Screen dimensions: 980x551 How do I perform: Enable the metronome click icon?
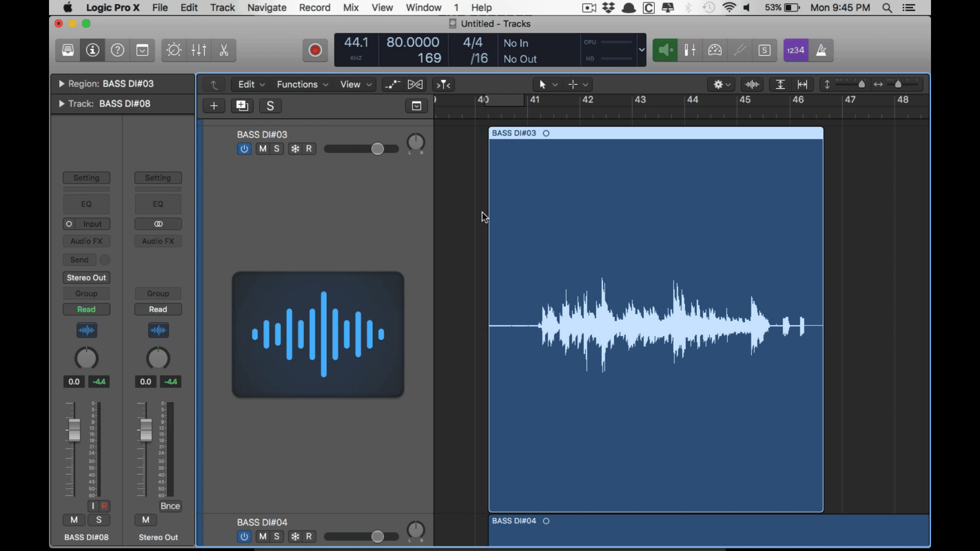pos(821,50)
